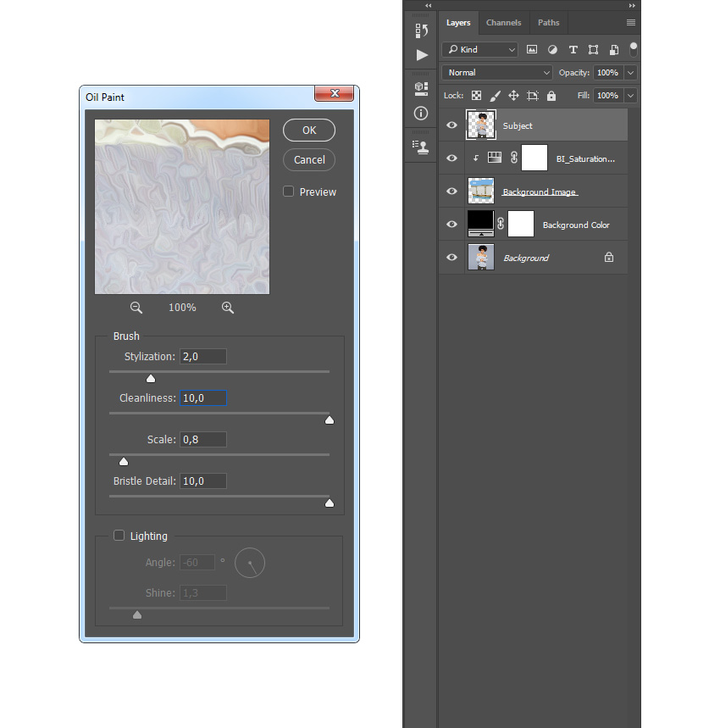Enable the Lighting checkbox
This screenshot has width=720, height=728.
click(x=119, y=536)
